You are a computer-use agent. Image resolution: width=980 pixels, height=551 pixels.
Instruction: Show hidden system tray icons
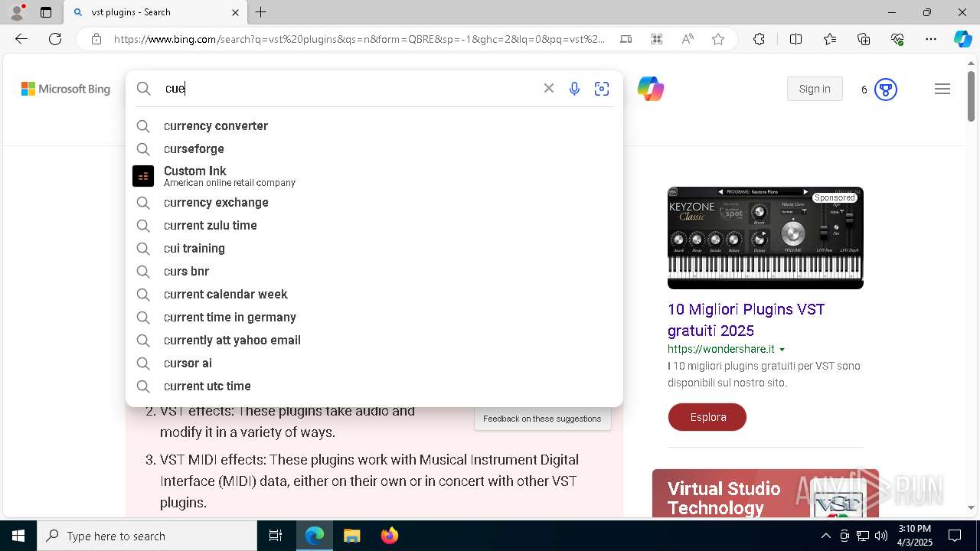825,536
